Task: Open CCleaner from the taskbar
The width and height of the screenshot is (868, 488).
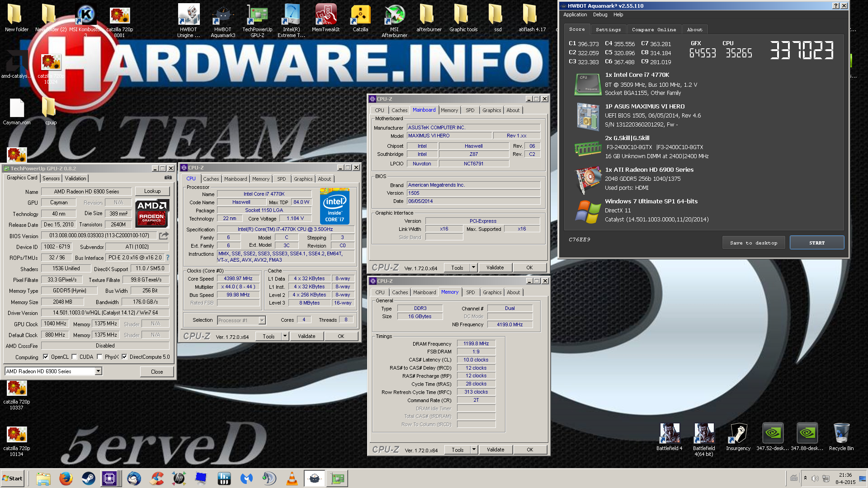Action: (x=156, y=479)
